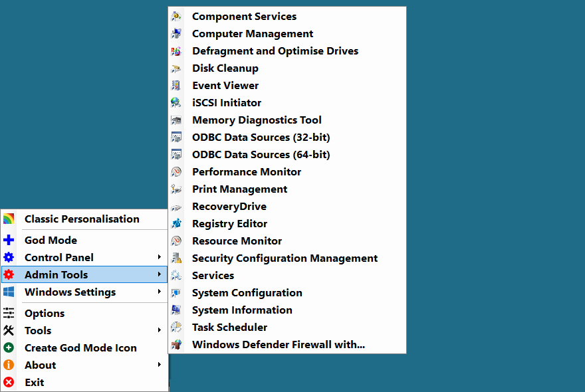Open Services entry in submenu

[287, 275]
